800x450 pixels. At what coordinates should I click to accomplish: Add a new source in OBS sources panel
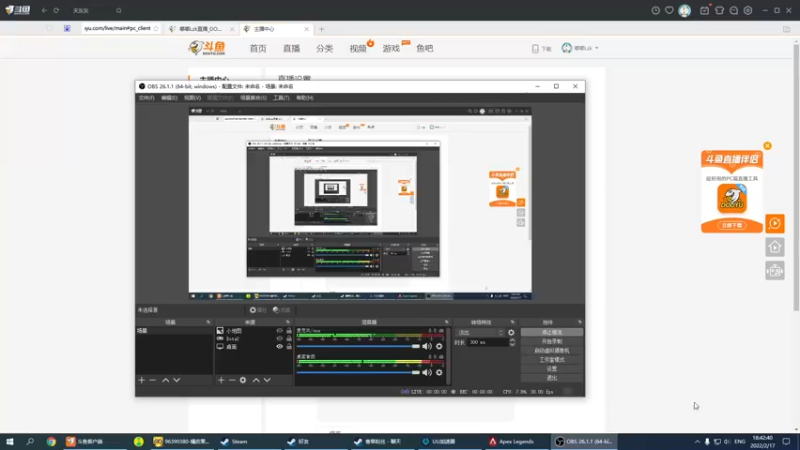(x=221, y=380)
